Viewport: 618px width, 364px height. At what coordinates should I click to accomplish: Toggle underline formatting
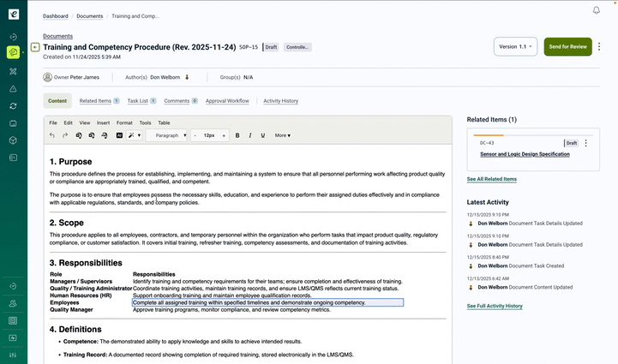[x=261, y=135]
